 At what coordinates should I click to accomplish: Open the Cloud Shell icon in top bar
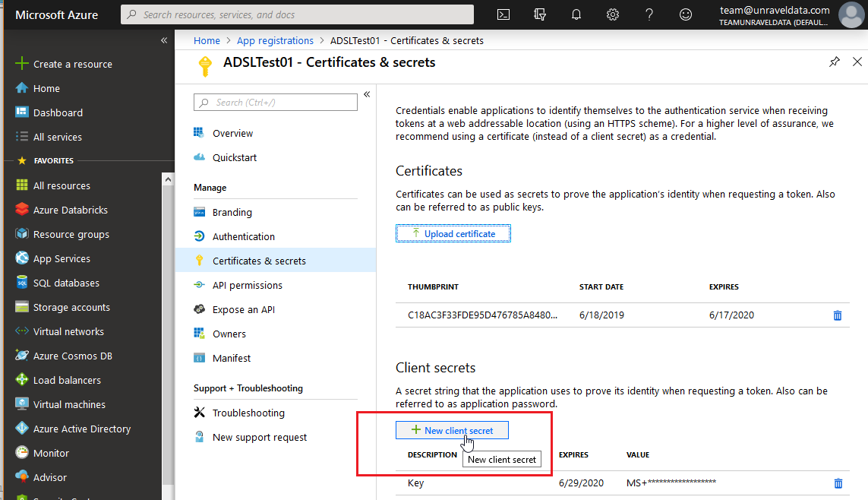coord(503,14)
